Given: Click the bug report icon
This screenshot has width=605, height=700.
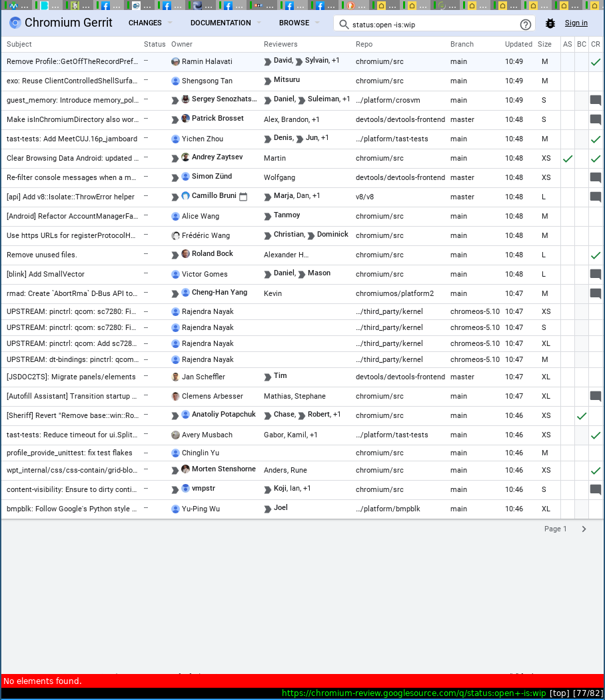Looking at the screenshot, I should click(x=550, y=23).
